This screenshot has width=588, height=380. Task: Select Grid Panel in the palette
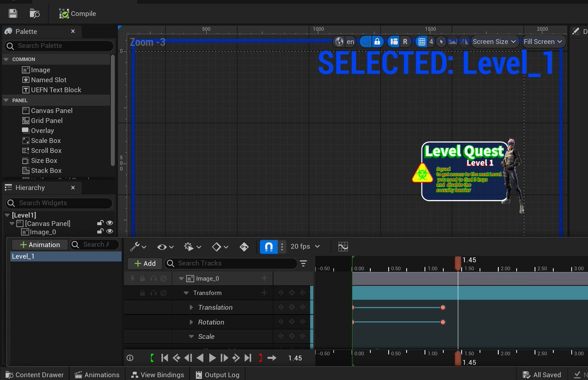[x=42, y=121]
